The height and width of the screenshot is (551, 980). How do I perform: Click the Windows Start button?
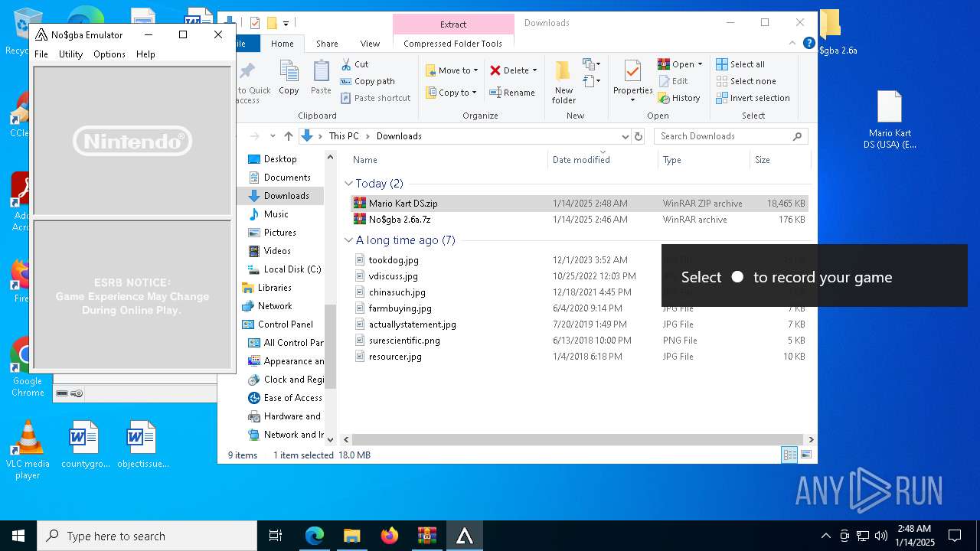(18, 536)
